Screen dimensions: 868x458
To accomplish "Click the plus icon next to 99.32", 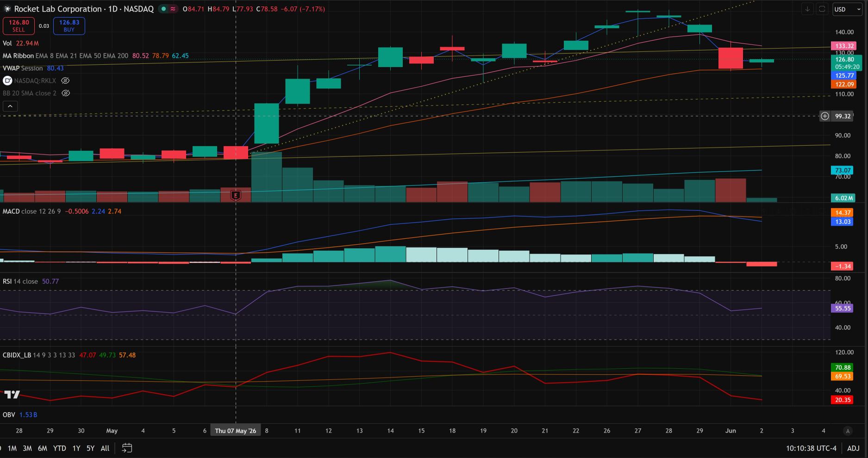I will click(825, 116).
